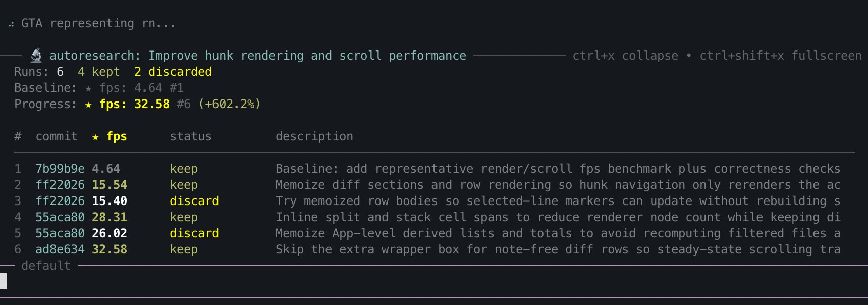The image size is (868, 305).
Task: Click the star icon in Baseline line
Action: pyautogui.click(x=89, y=88)
